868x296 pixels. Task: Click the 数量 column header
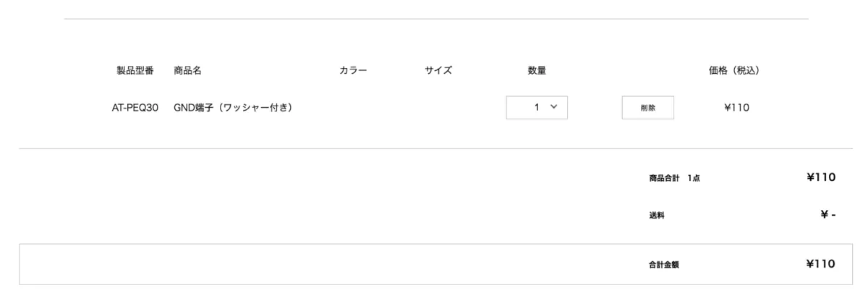536,70
